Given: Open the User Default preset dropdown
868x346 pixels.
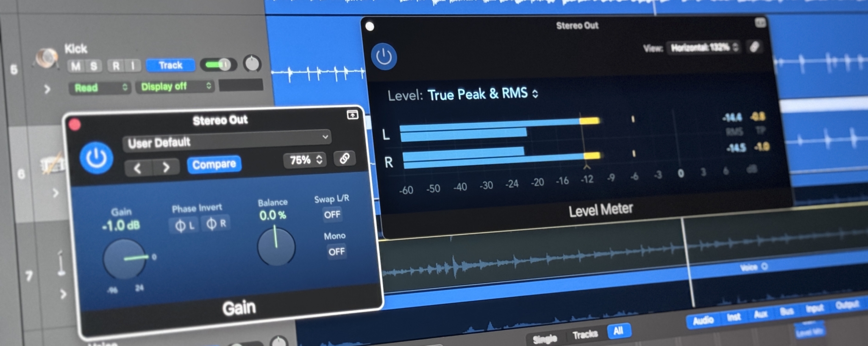Looking at the screenshot, I should (227, 141).
